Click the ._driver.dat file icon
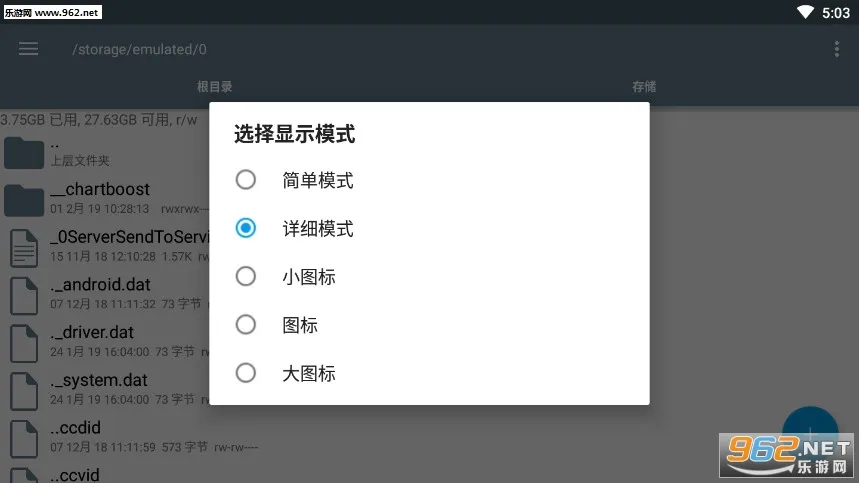 click(x=23, y=343)
